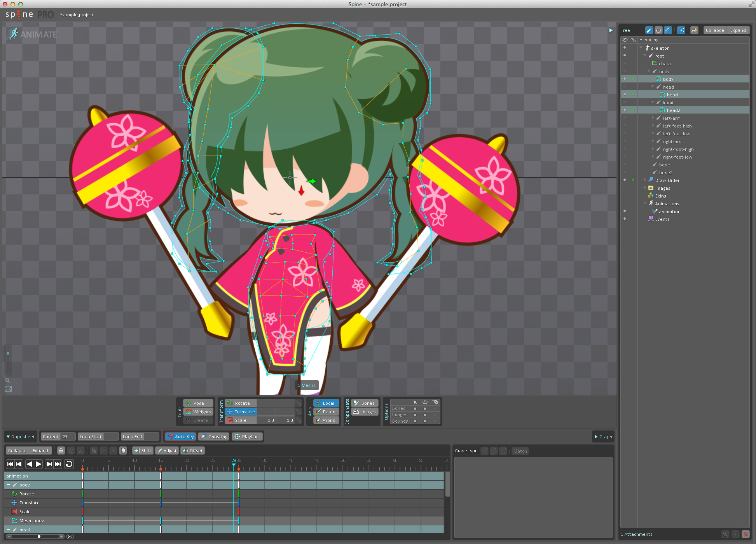This screenshot has height=544, width=756.
Task: Go to the next keyframe
Action: pyautogui.click(x=49, y=464)
